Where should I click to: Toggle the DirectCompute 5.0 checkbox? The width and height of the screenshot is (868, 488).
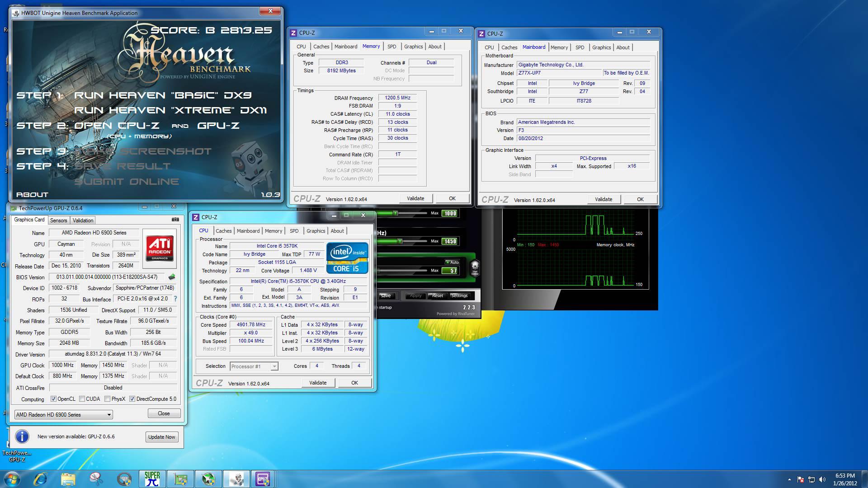click(x=132, y=399)
